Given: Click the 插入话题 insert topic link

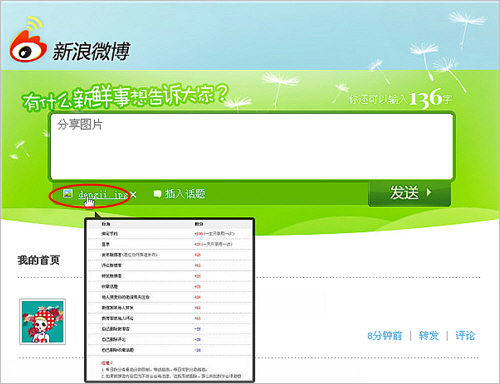Looking at the screenshot, I should (x=185, y=194).
